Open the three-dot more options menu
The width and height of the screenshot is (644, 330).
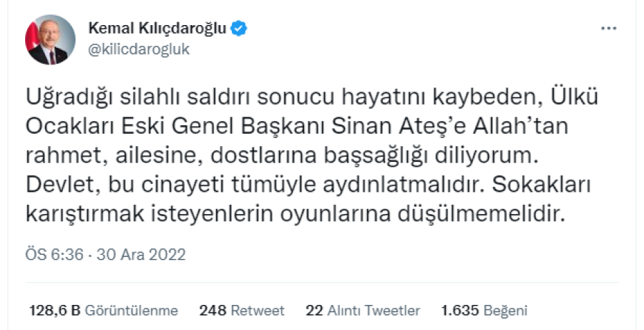tap(608, 29)
